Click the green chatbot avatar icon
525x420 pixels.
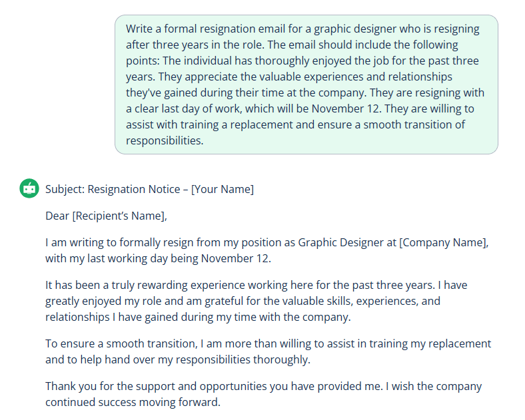coord(29,189)
